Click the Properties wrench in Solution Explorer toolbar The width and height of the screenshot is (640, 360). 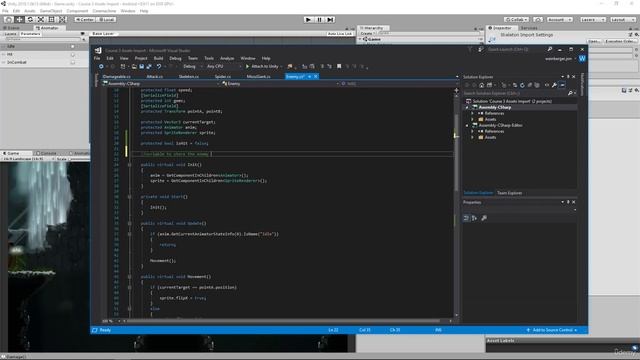[x=554, y=85]
